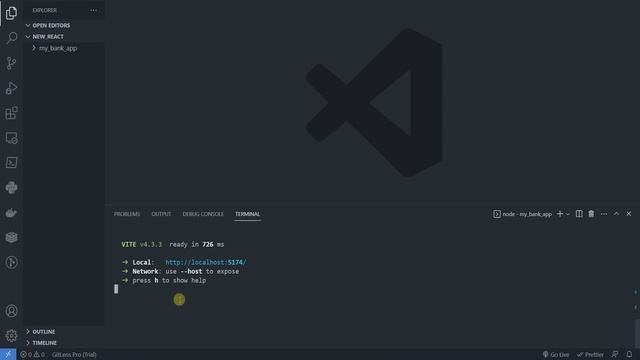
Task: Select the TERMINAL tab
Action: click(x=247, y=214)
